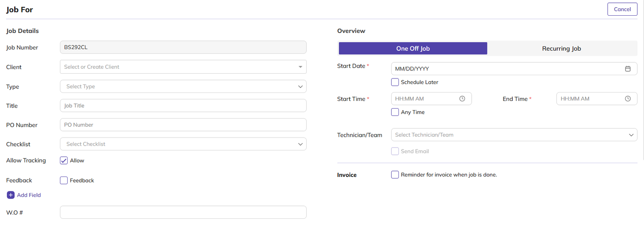Click the W.O # text field
The height and width of the screenshot is (226, 644).
point(183,212)
